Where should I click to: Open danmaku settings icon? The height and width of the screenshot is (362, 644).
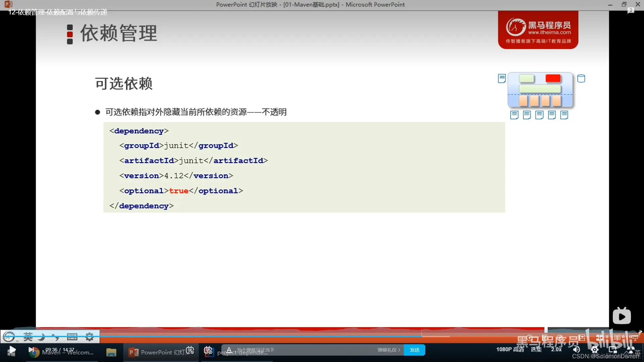point(208,350)
